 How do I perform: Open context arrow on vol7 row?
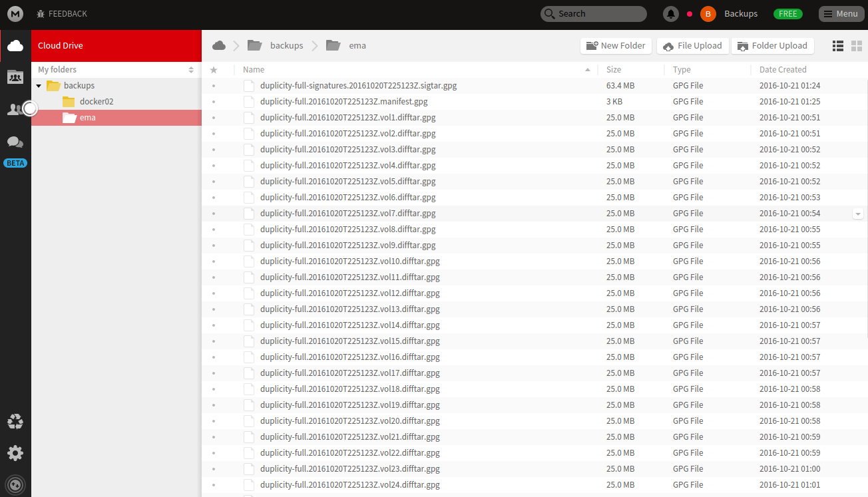[857, 214]
